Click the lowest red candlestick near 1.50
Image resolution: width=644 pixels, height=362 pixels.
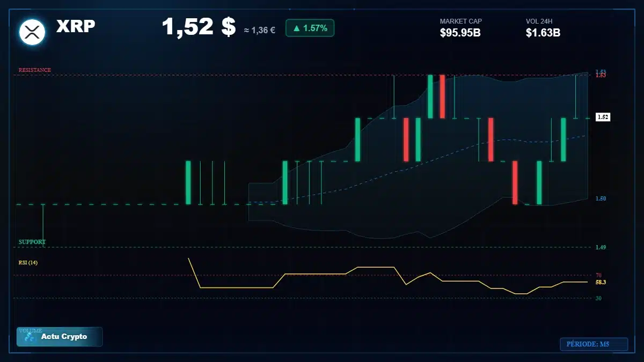click(515, 182)
